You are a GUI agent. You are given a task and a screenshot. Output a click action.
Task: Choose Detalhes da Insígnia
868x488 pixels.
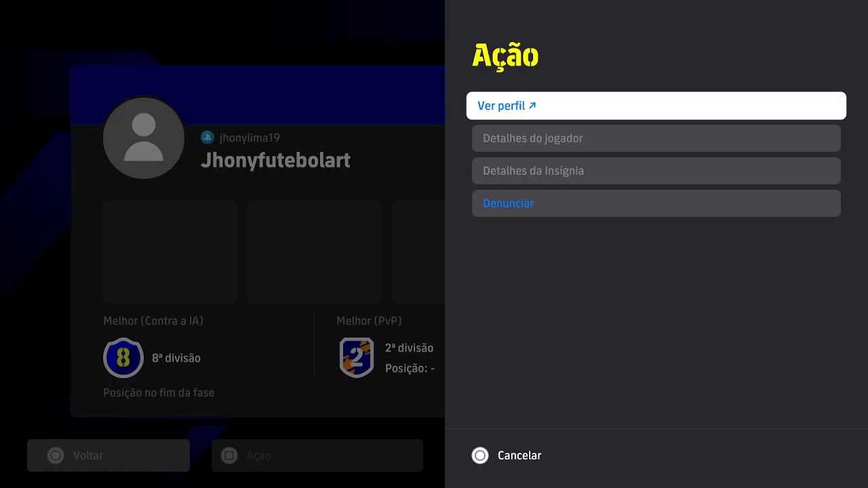point(656,171)
